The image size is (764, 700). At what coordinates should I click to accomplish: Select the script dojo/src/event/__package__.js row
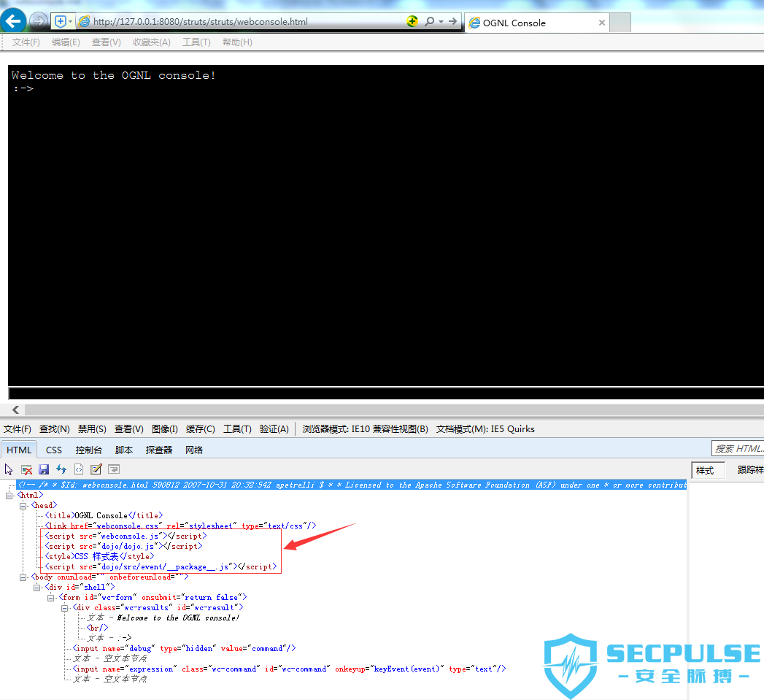tap(161, 567)
